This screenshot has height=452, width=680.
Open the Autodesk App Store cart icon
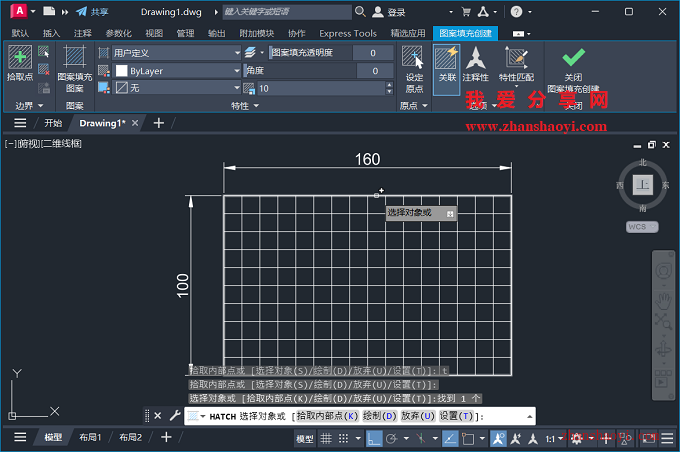pyautogui.click(x=466, y=12)
